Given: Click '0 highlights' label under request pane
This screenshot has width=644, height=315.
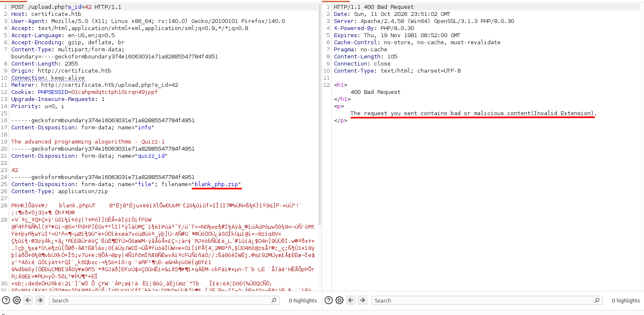Looking at the screenshot, I should click(303, 300).
